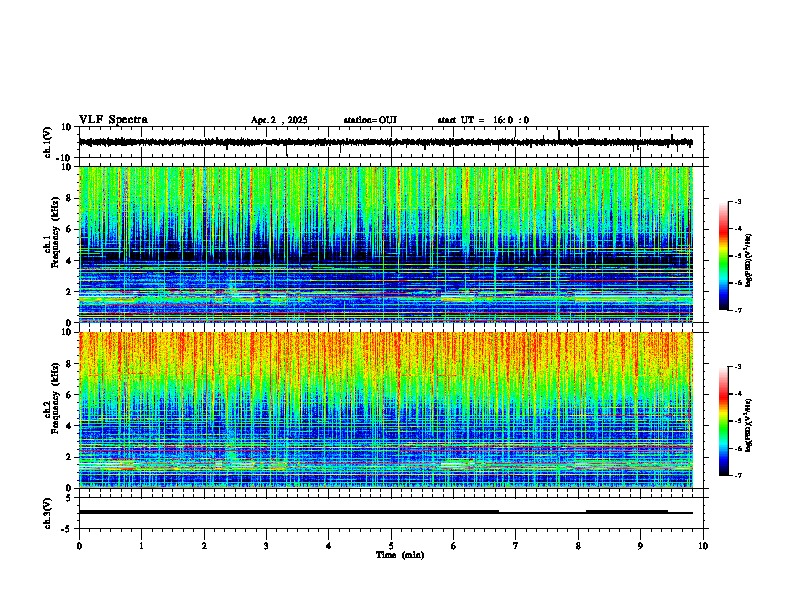Click the "8" kHz tick on ch.1 frequency axis
This screenshot has width=792, height=612.
(69, 198)
